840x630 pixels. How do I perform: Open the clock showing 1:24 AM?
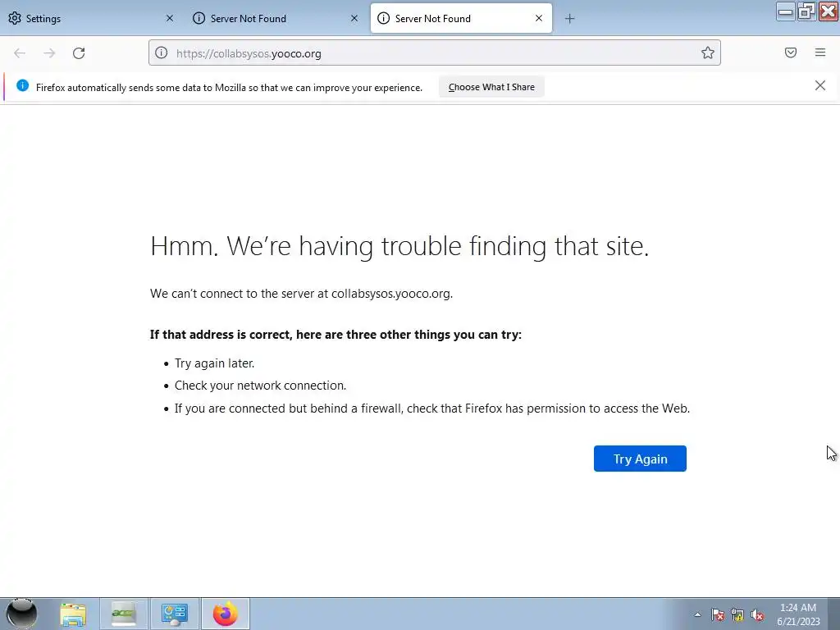(798, 614)
